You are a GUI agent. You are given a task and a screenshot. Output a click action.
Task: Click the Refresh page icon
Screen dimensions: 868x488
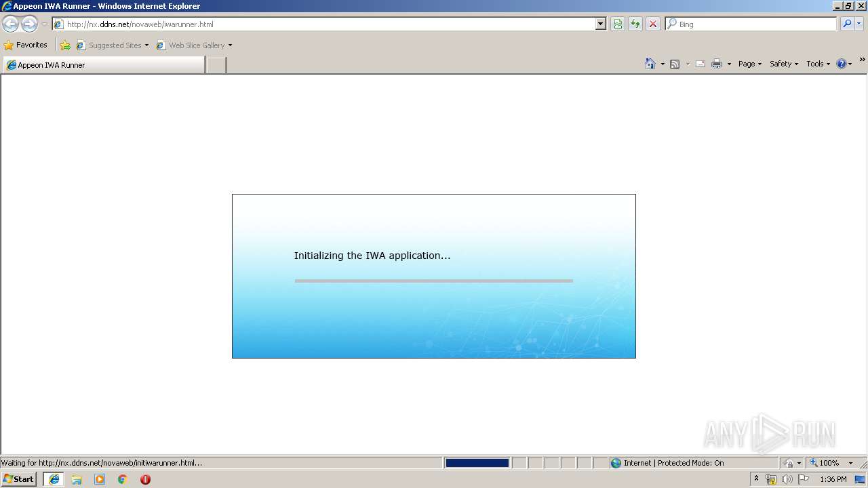pyautogui.click(x=635, y=24)
